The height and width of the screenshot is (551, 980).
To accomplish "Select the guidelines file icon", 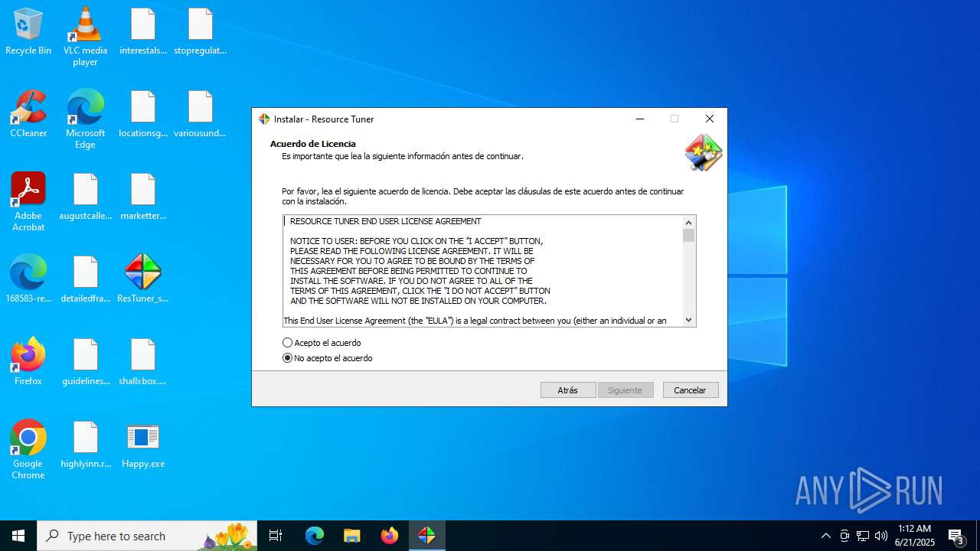I will point(85,362).
